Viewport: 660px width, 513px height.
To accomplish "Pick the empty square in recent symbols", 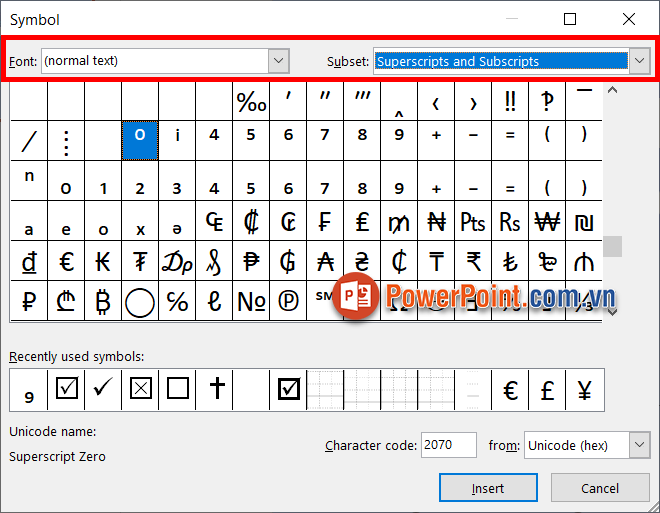I will [x=177, y=390].
